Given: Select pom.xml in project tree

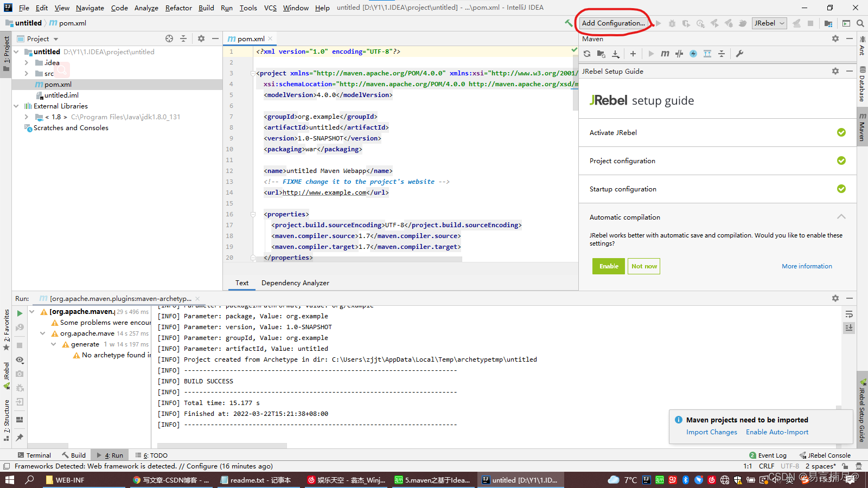Looking at the screenshot, I should (58, 85).
